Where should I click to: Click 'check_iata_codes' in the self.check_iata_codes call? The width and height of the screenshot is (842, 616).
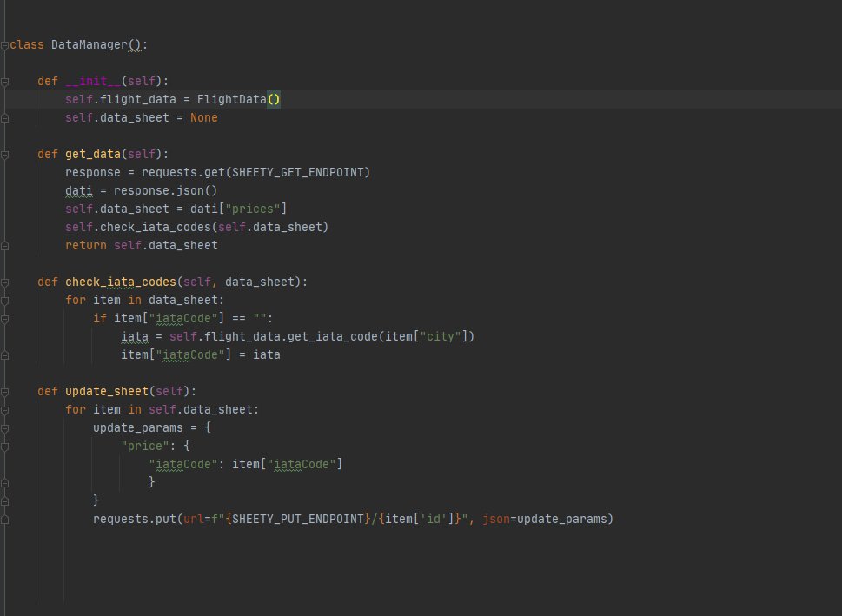pyautogui.click(x=156, y=227)
